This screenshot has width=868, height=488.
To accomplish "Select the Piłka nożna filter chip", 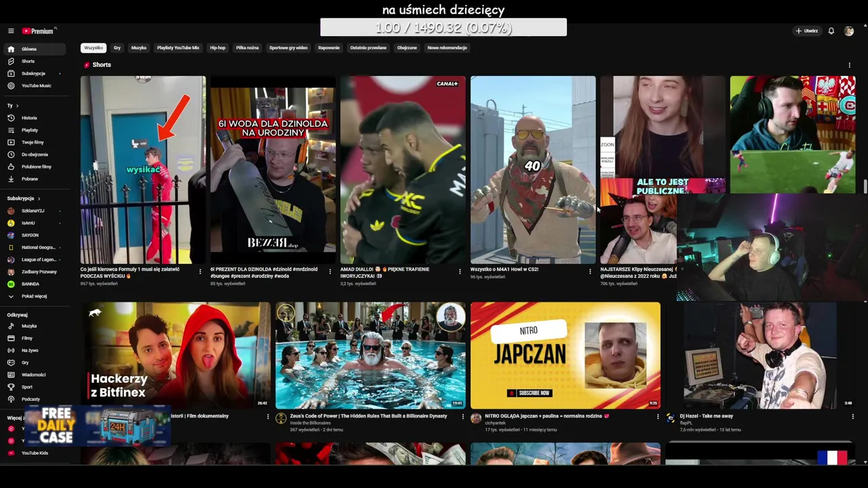I will coord(248,48).
